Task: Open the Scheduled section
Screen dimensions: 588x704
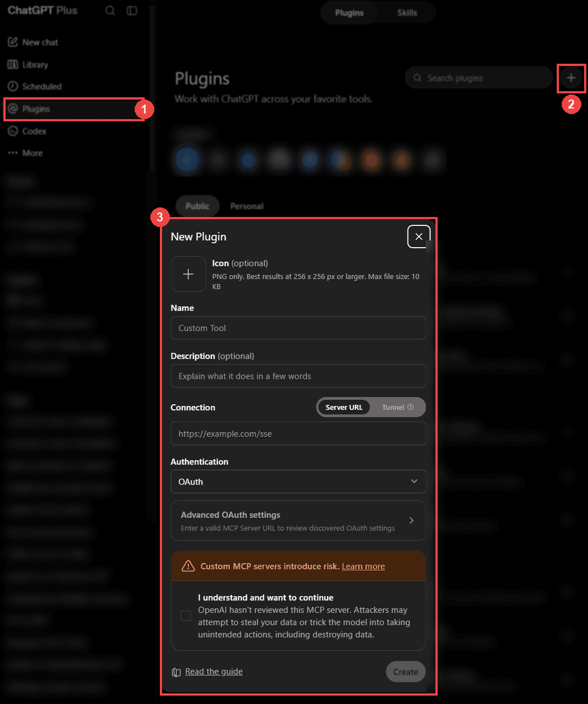Action: click(x=35, y=87)
